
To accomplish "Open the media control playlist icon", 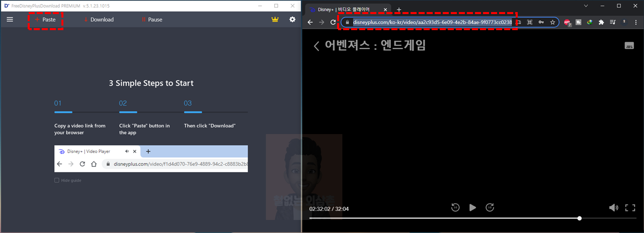I will point(612,22).
